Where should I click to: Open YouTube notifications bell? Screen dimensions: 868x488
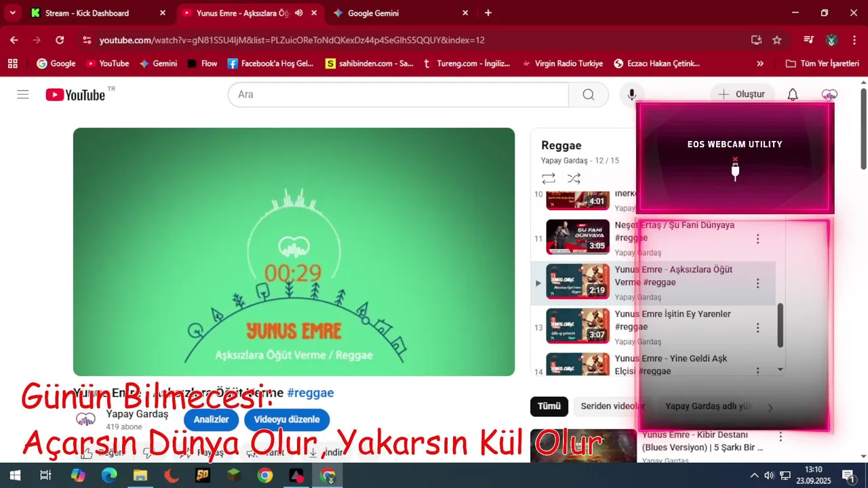pos(793,94)
